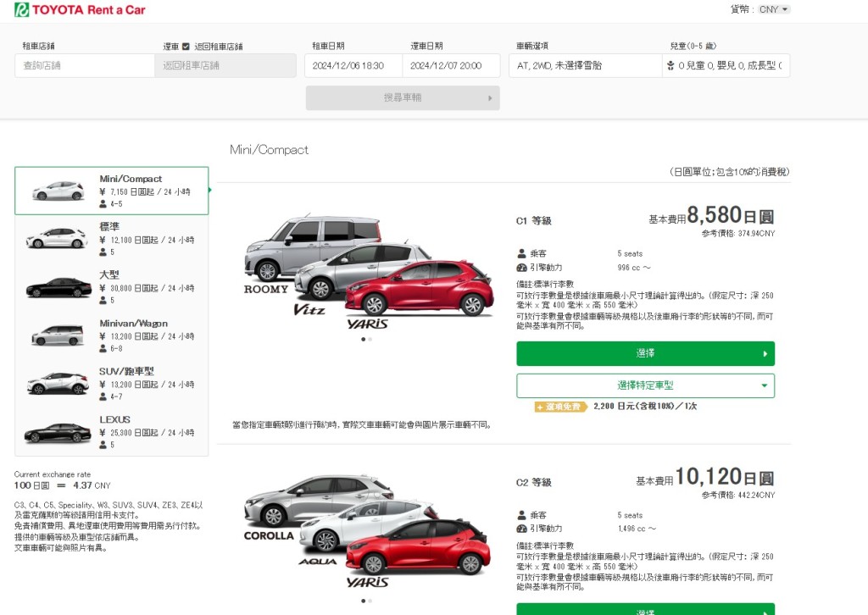
Task: Click the C1 等級 label
Action: point(534,220)
